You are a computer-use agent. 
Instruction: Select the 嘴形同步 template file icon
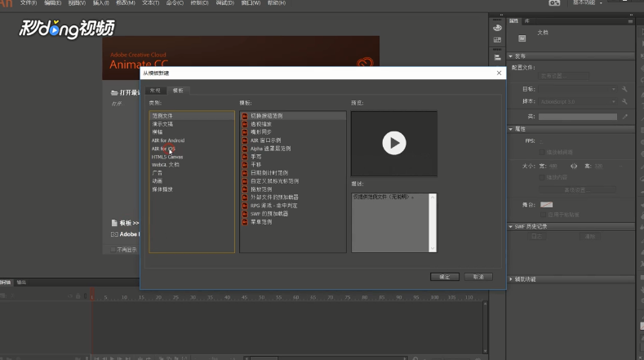(x=245, y=132)
